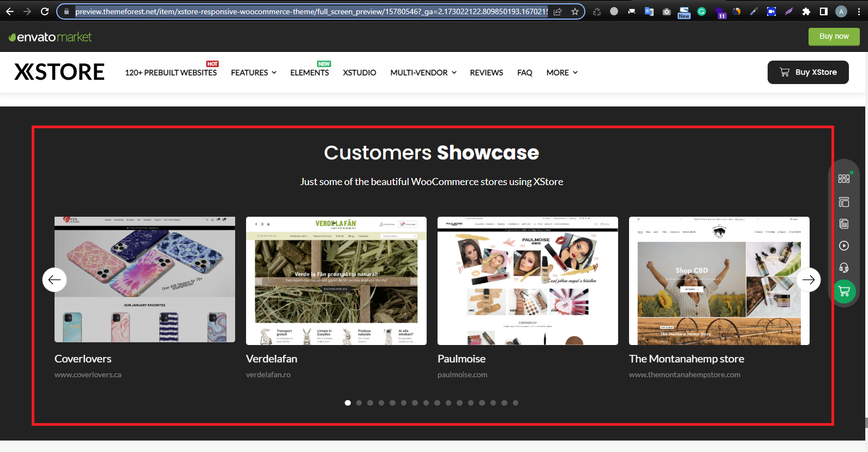Open the Verdelafan screenshot thumbnail
Image resolution: width=868 pixels, height=452 pixels.
336,281
